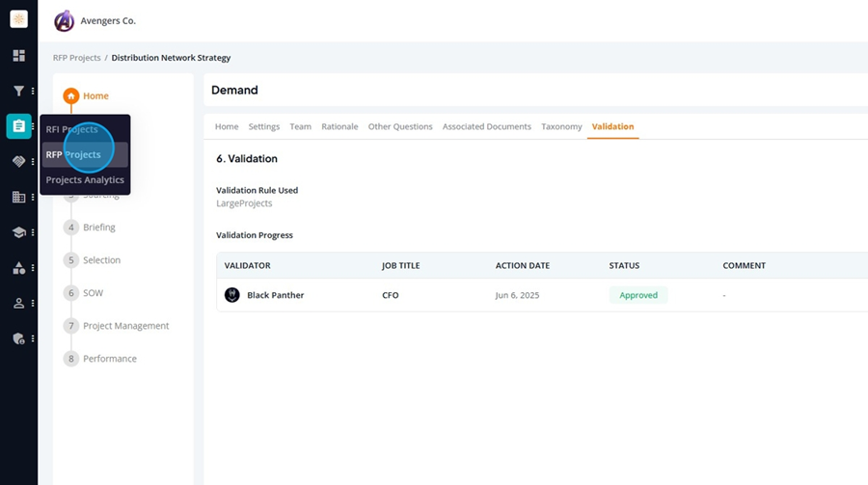
Task: Expand options dots next to graduation cap icon
Action: (33, 232)
